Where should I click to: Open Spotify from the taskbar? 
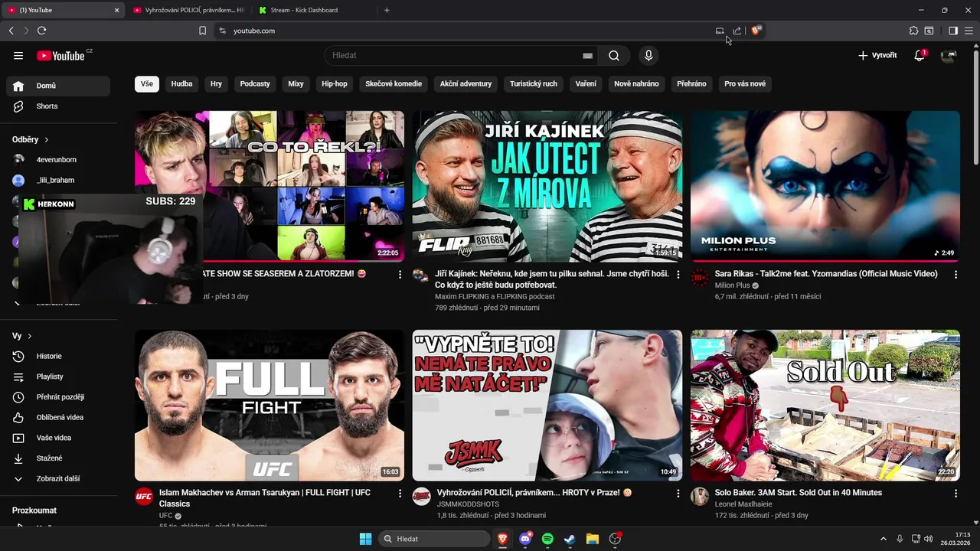(547, 539)
